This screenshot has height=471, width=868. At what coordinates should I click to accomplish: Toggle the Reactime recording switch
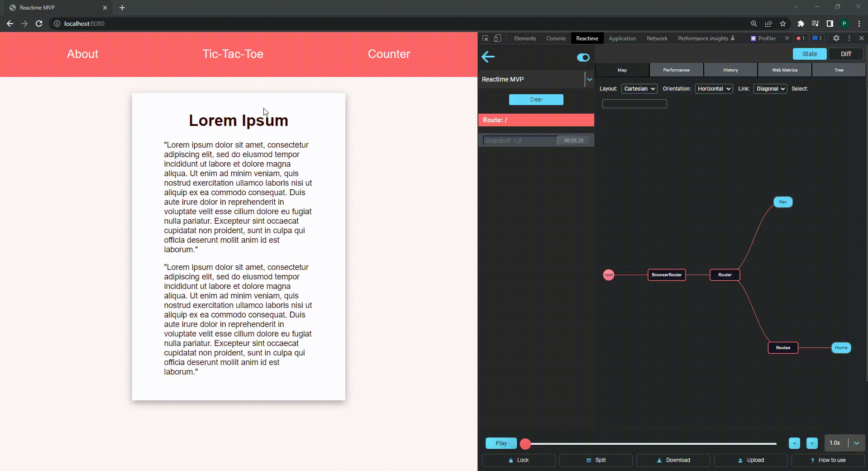click(583, 58)
